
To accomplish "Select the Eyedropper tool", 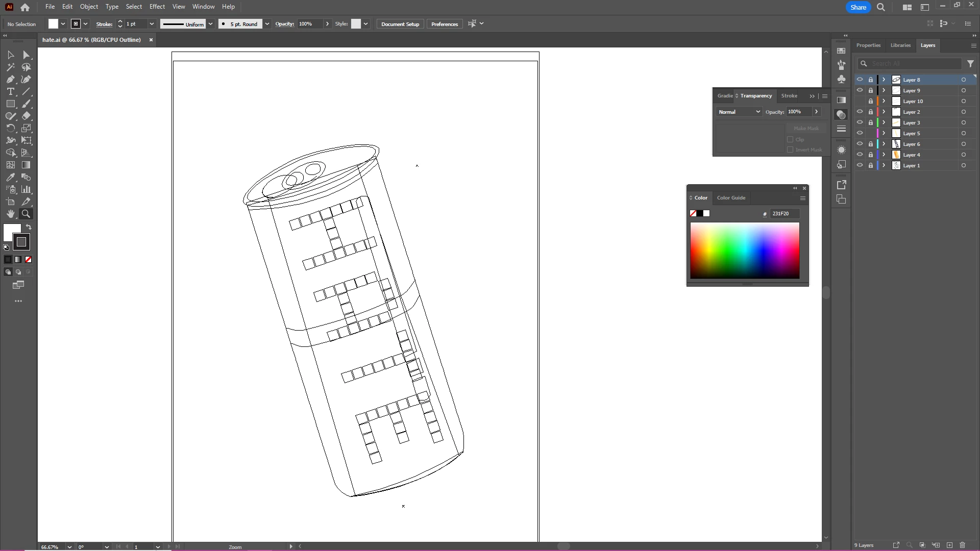I will [x=10, y=178].
